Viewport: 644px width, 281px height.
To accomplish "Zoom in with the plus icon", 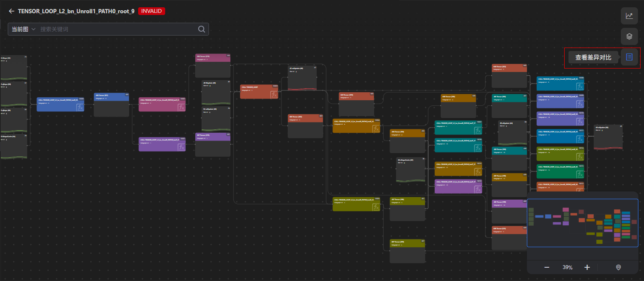I will coord(587,267).
